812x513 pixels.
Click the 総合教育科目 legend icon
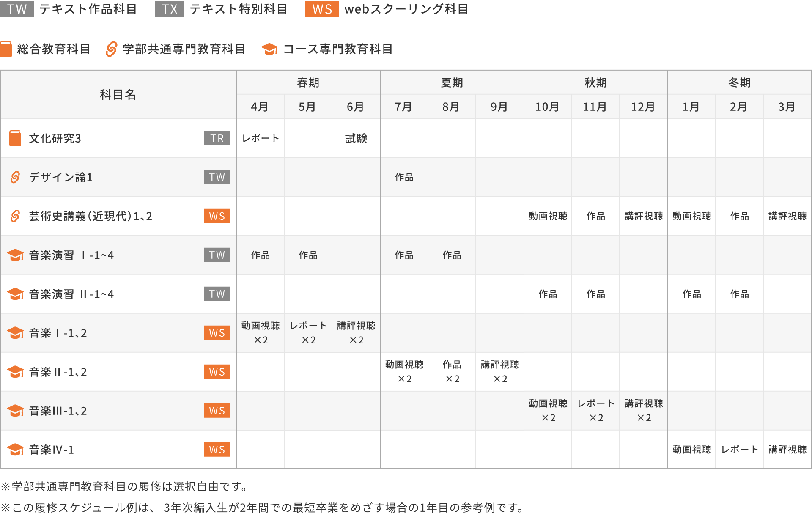[7, 49]
